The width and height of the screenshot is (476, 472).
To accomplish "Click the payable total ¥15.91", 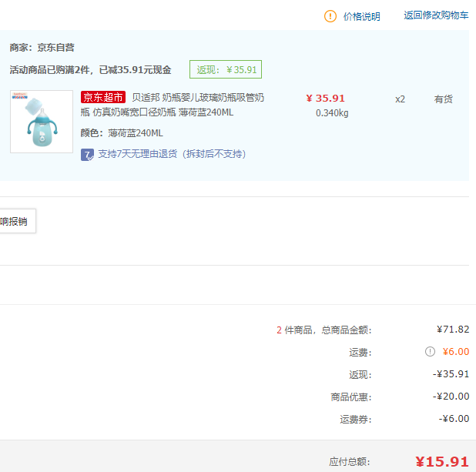I will coord(442,462).
